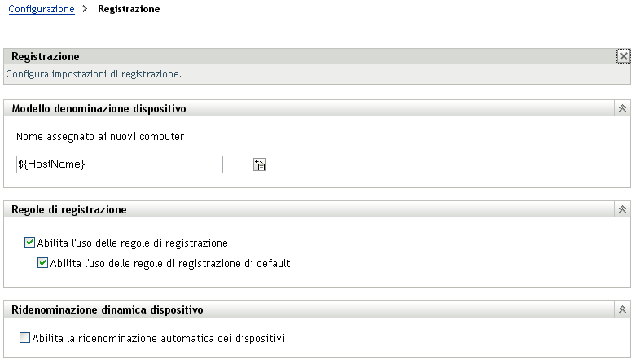The image size is (636, 364).
Task: Click 'Configura impostazioni di registrazione' description text
Action: click(x=94, y=73)
